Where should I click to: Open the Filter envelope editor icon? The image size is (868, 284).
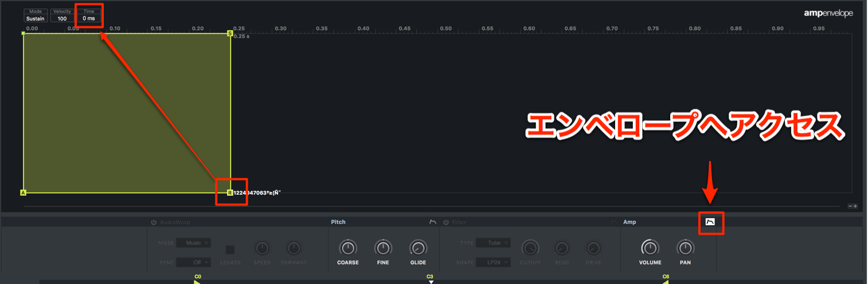click(x=614, y=222)
